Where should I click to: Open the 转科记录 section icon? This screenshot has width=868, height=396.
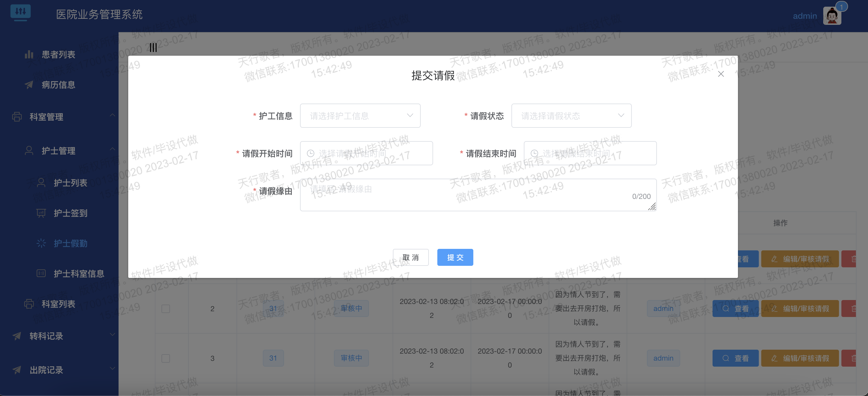pyautogui.click(x=17, y=336)
